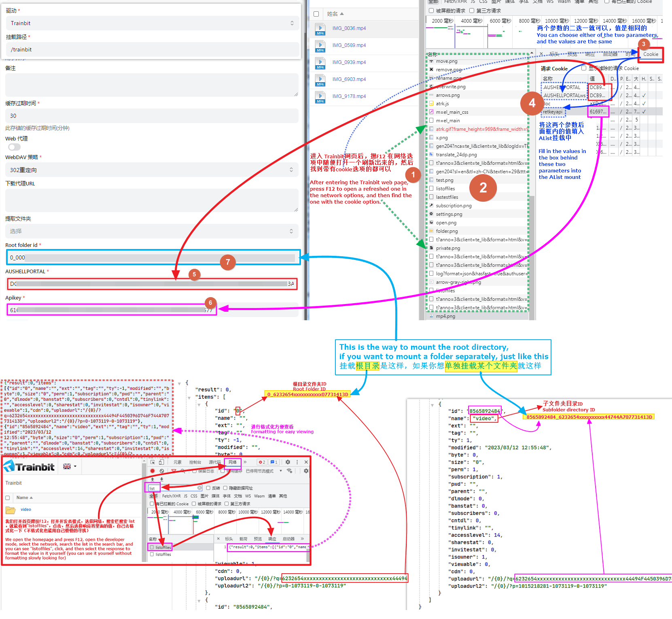Click the inspect element picker icon
Image resolution: width=672 pixels, height=619 pixels.
(x=153, y=462)
